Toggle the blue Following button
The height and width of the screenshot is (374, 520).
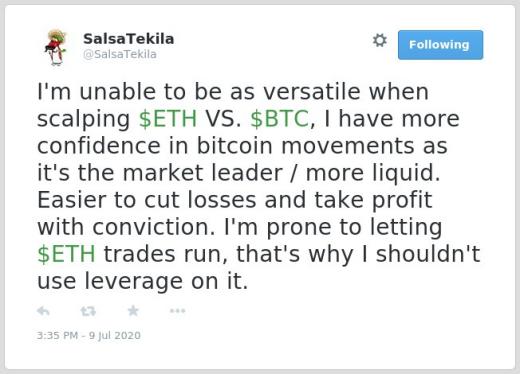[440, 45]
